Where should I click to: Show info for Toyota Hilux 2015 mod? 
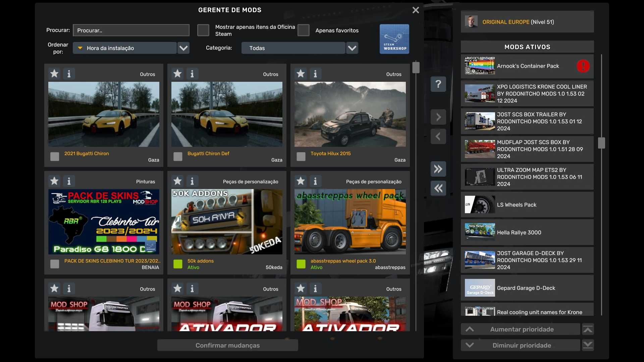(x=315, y=73)
